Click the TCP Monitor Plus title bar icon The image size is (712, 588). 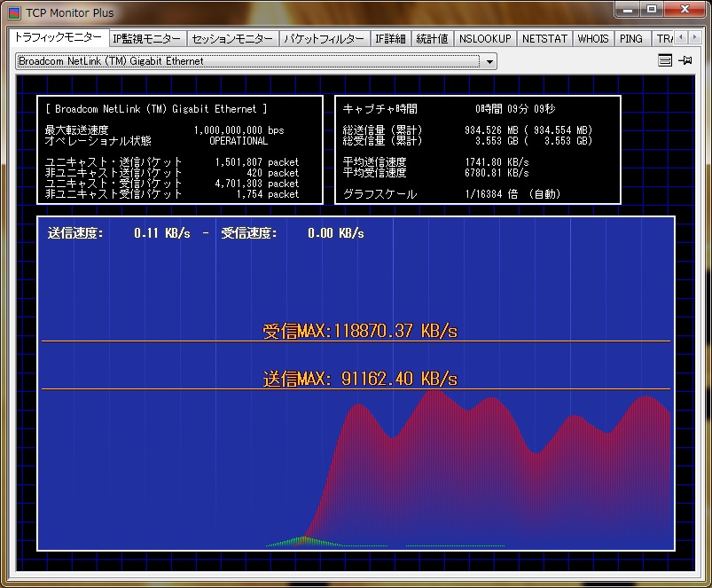15,13
